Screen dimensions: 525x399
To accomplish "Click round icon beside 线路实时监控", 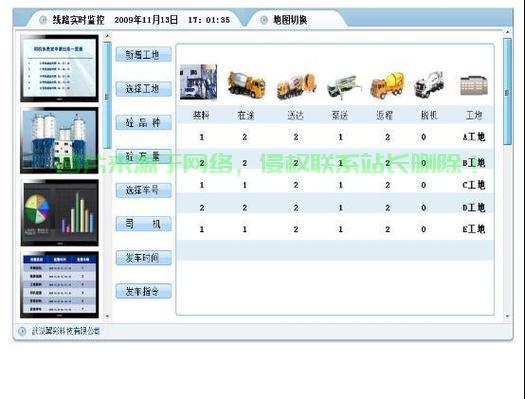I will point(43,20).
